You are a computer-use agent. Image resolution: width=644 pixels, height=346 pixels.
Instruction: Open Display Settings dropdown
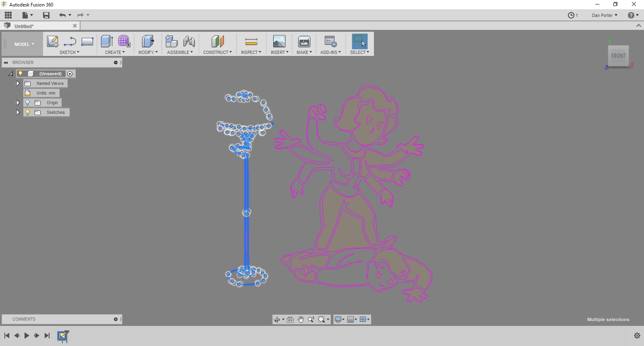click(340, 319)
